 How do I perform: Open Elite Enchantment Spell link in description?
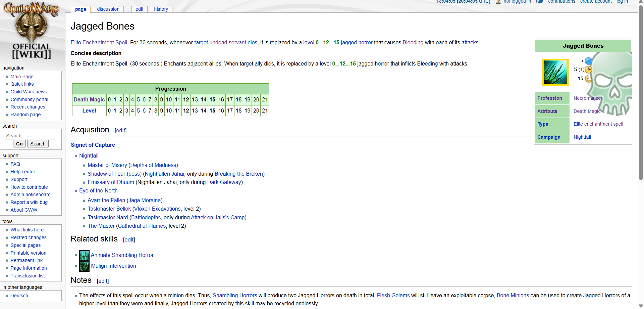[x=99, y=42]
